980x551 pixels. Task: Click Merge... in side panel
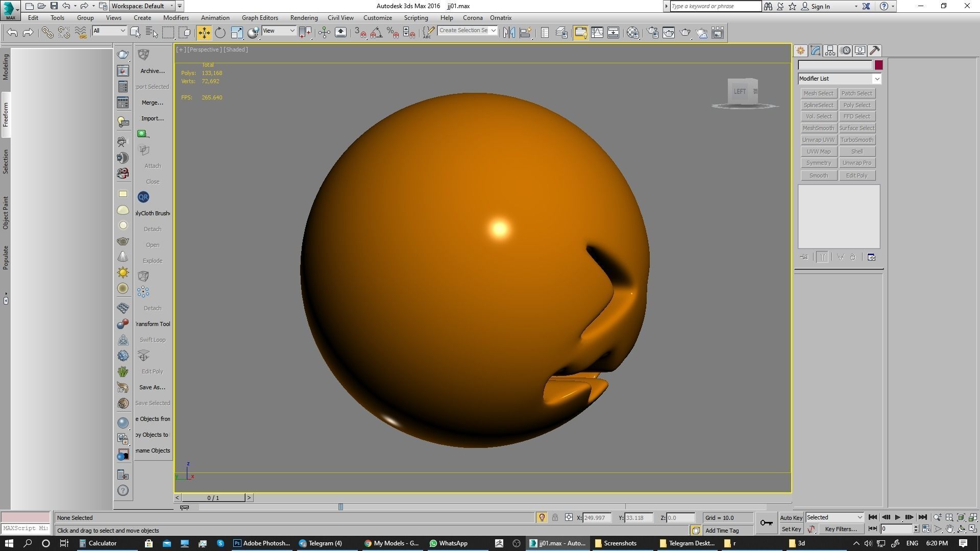pyautogui.click(x=152, y=103)
